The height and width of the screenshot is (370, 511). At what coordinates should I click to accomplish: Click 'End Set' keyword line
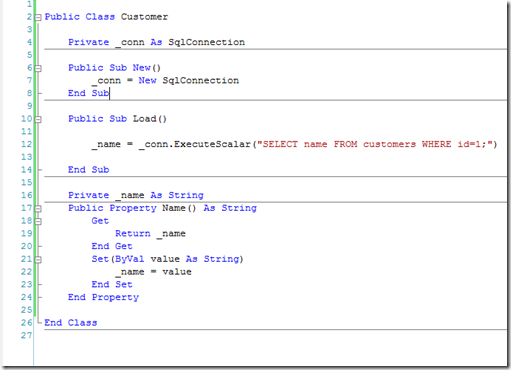coord(112,284)
